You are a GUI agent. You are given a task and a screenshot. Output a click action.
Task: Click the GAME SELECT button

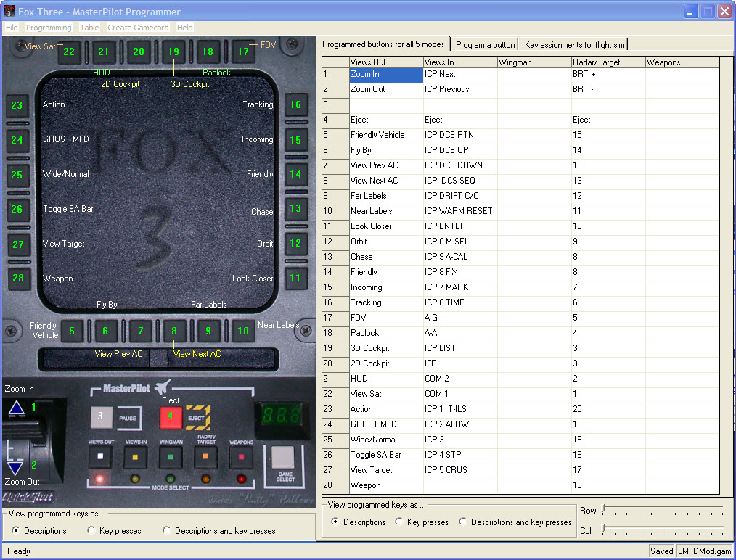[283, 458]
